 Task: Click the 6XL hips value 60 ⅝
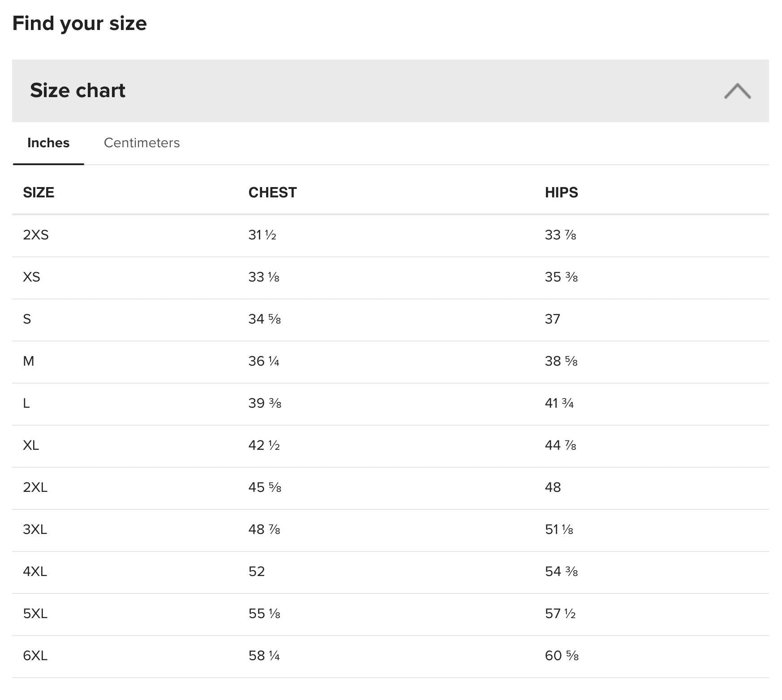point(562,656)
